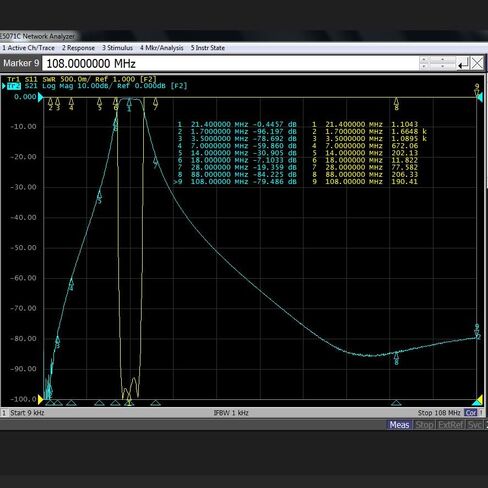Open the 3 Stimulus menu

(117, 48)
